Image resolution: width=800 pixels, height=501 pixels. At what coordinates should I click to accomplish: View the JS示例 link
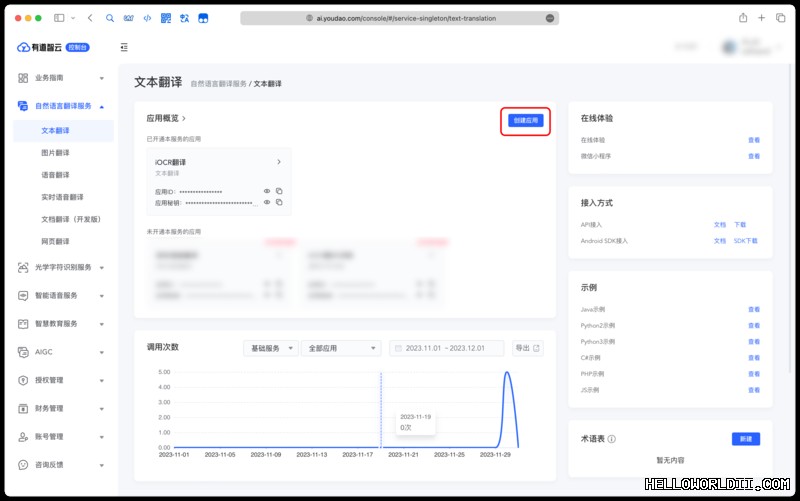[754, 390]
